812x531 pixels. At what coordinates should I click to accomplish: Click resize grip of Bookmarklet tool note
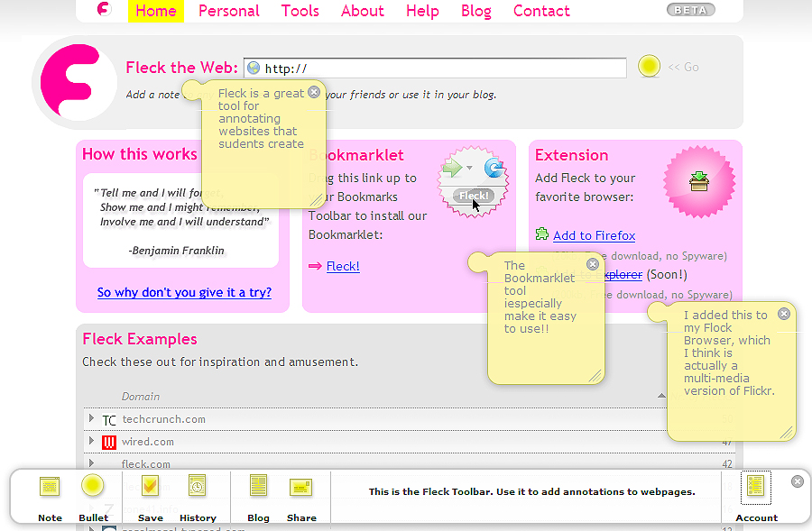pos(595,376)
